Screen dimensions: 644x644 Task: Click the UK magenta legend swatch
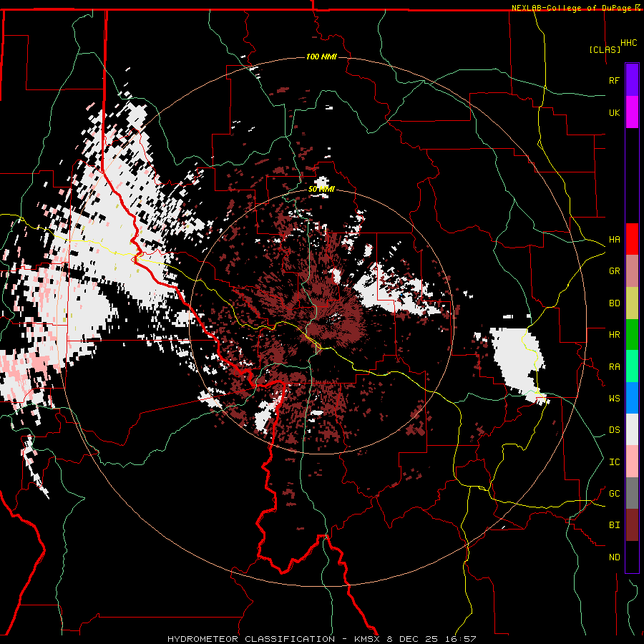click(632, 112)
